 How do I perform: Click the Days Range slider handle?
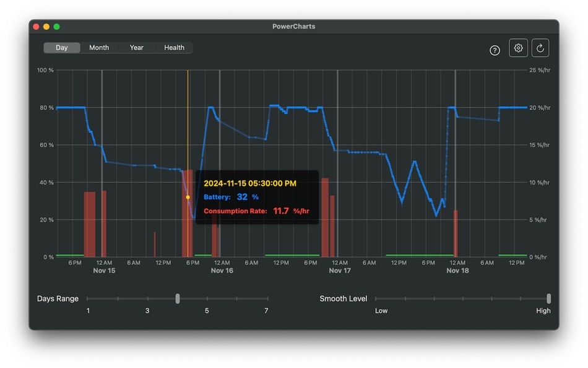pyautogui.click(x=178, y=299)
